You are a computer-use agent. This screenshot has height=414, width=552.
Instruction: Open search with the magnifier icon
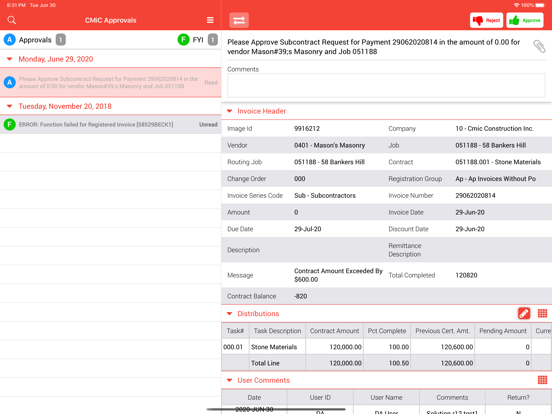click(12, 20)
